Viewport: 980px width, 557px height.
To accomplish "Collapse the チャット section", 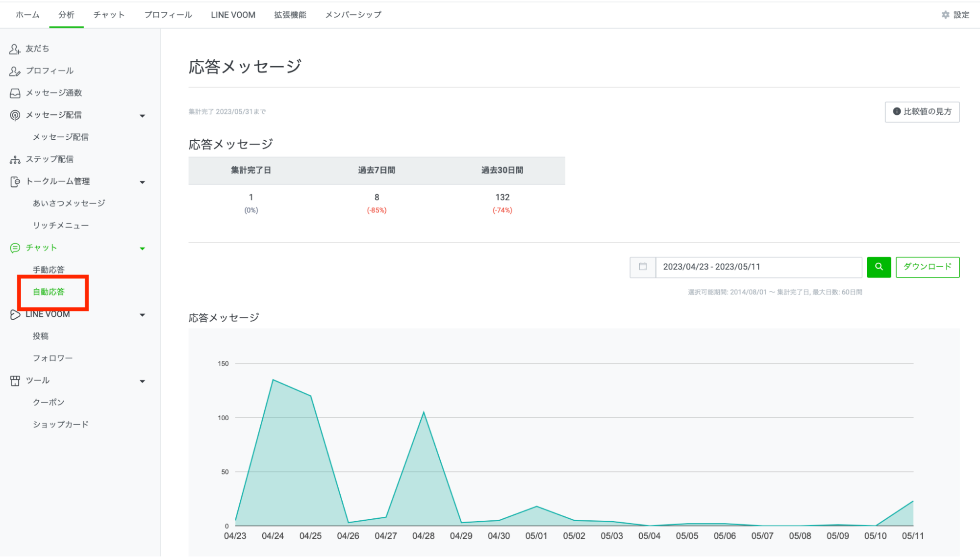I will pyautogui.click(x=143, y=248).
